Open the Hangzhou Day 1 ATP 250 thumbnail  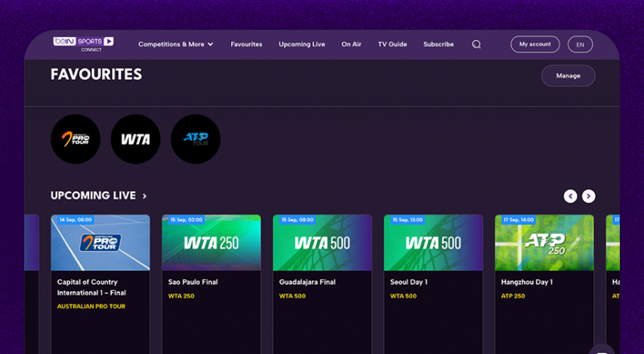pyautogui.click(x=544, y=243)
